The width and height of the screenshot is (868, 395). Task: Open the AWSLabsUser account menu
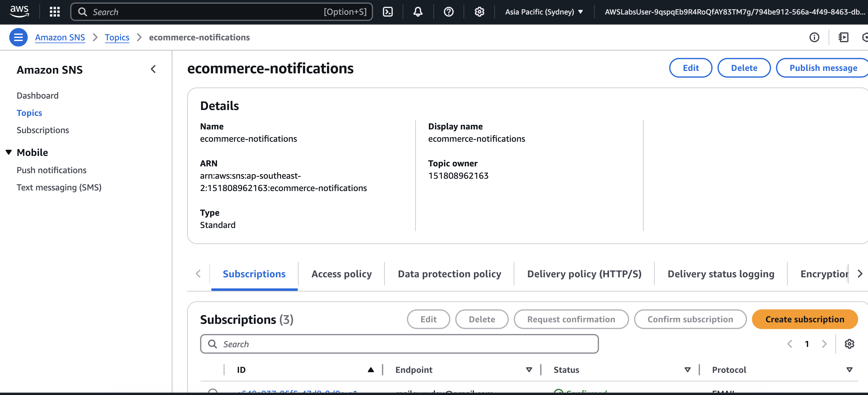point(734,12)
